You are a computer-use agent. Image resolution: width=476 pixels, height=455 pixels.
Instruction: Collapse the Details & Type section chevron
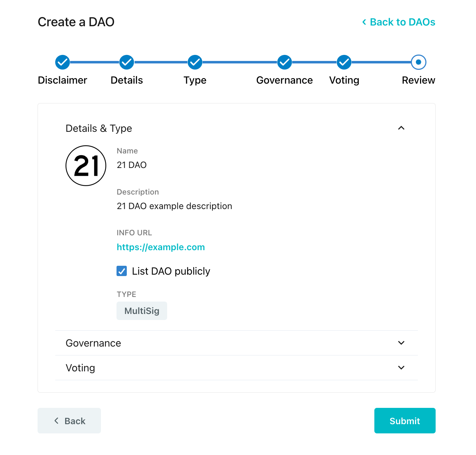point(401,128)
